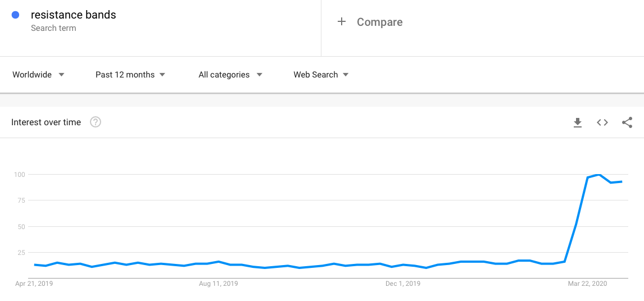Click the embed code icon

click(x=602, y=122)
